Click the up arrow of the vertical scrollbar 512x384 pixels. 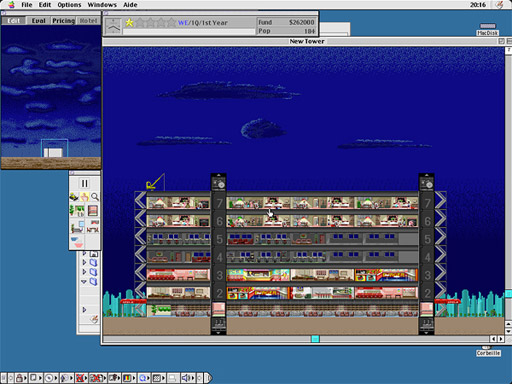[509, 324]
